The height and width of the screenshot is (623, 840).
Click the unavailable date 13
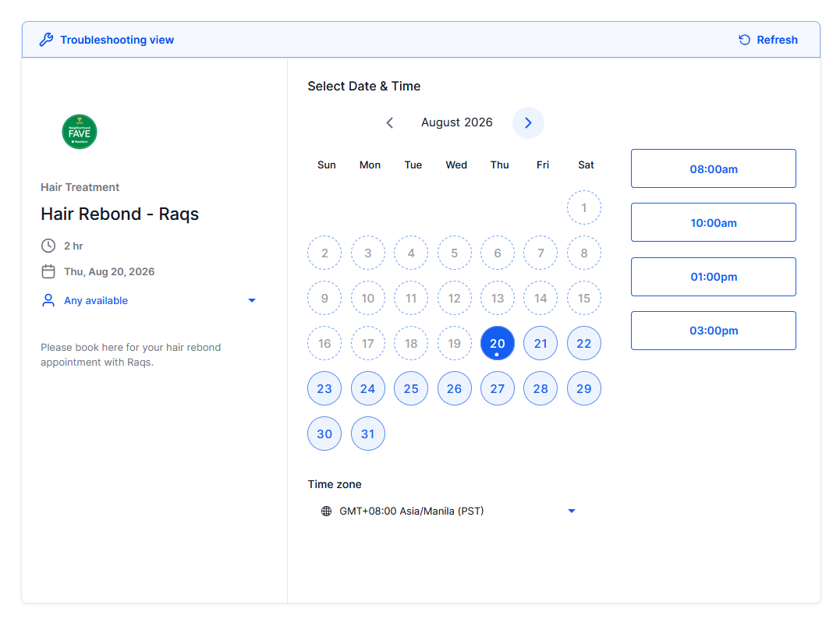pos(497,298)
